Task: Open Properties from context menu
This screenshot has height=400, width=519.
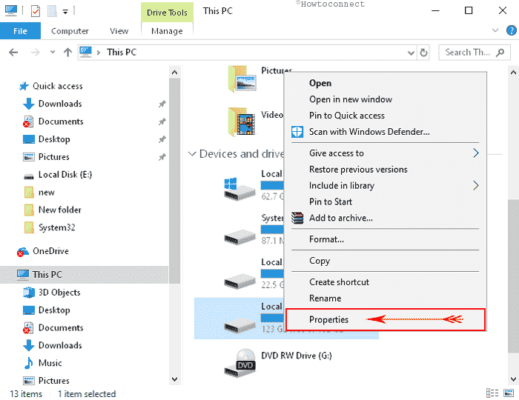Action: 329,320
